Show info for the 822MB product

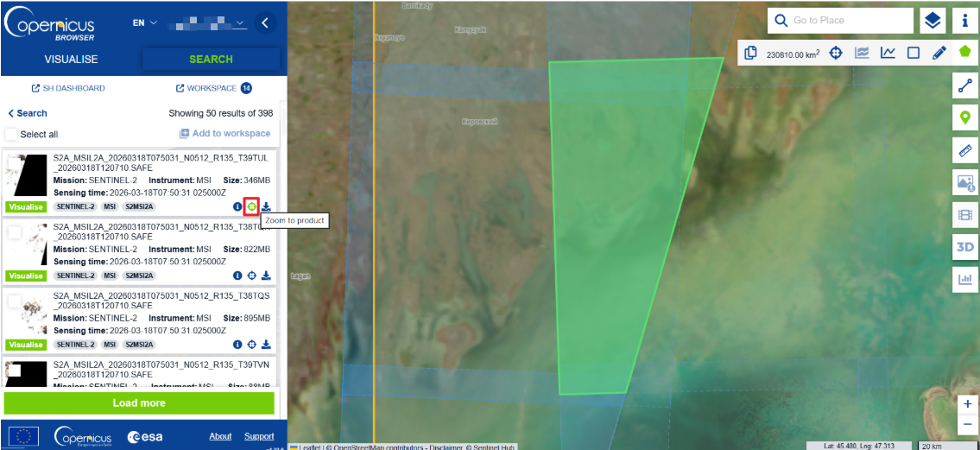click(237, 276)
